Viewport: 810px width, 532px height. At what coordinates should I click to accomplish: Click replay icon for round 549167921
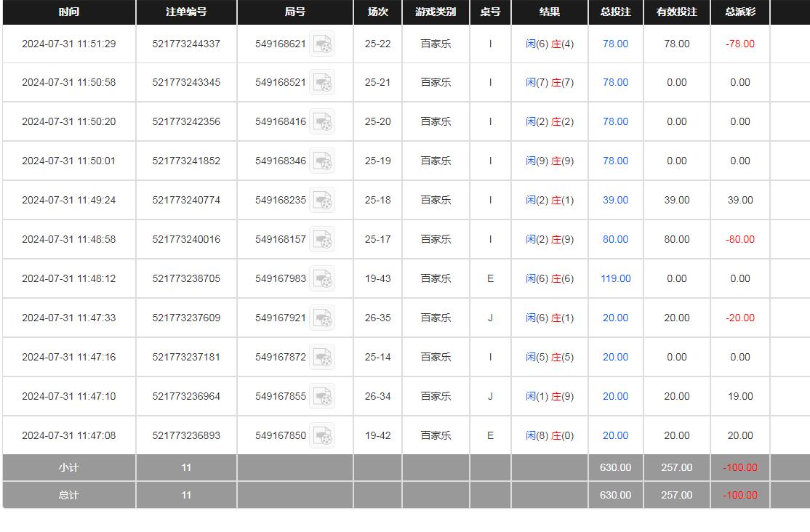[x=322, y=318]
